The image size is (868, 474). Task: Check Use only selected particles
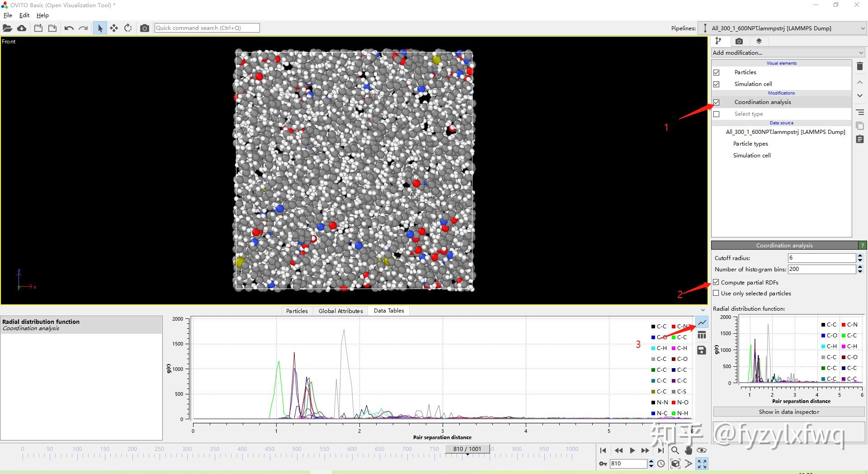pyautogui.click(x=716, y=293)
